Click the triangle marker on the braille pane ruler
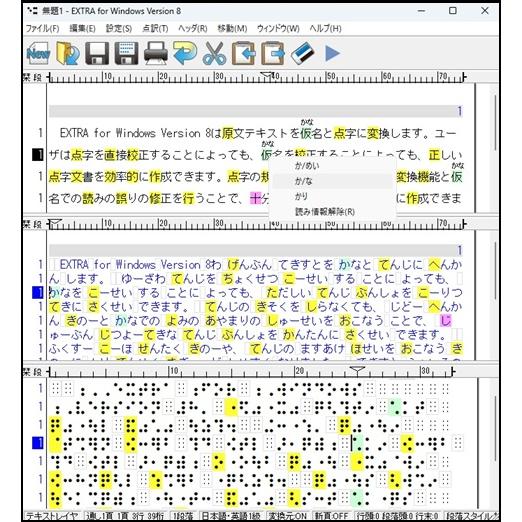The width and height of the screenshot is (522, 522). (x=357, y=370)
